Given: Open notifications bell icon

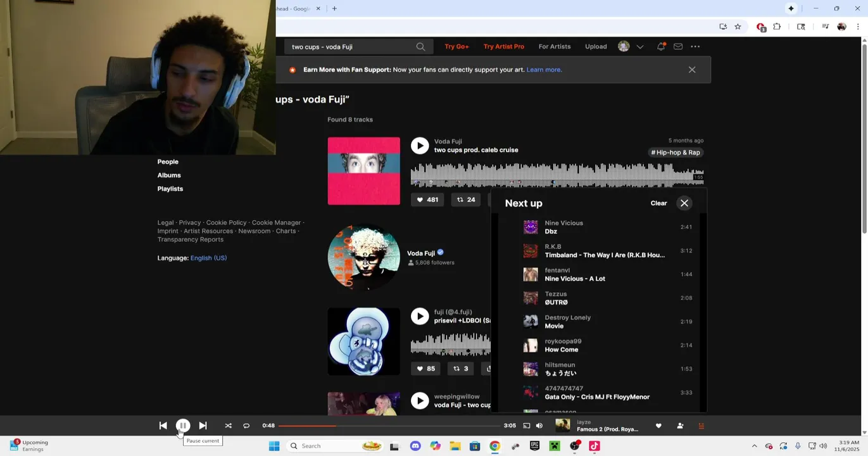Looking at the screenshot, I should click(x=661, y=47).
